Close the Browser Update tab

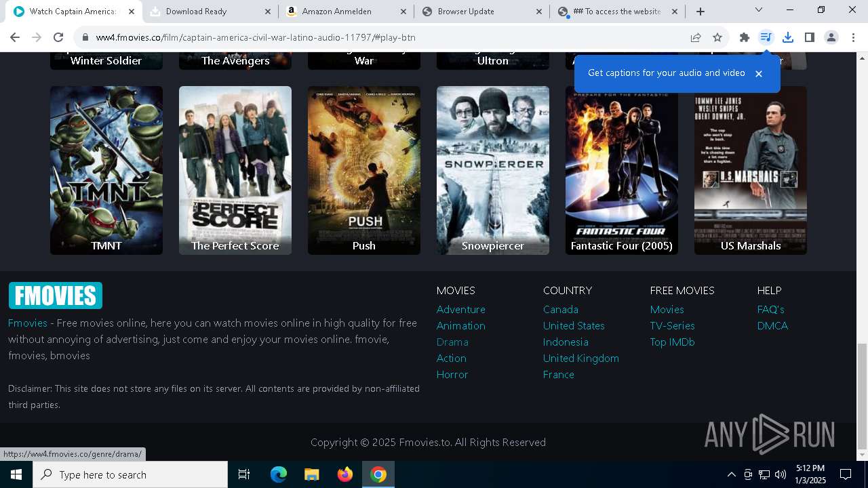pyautogui.click(x=539, y=12)
